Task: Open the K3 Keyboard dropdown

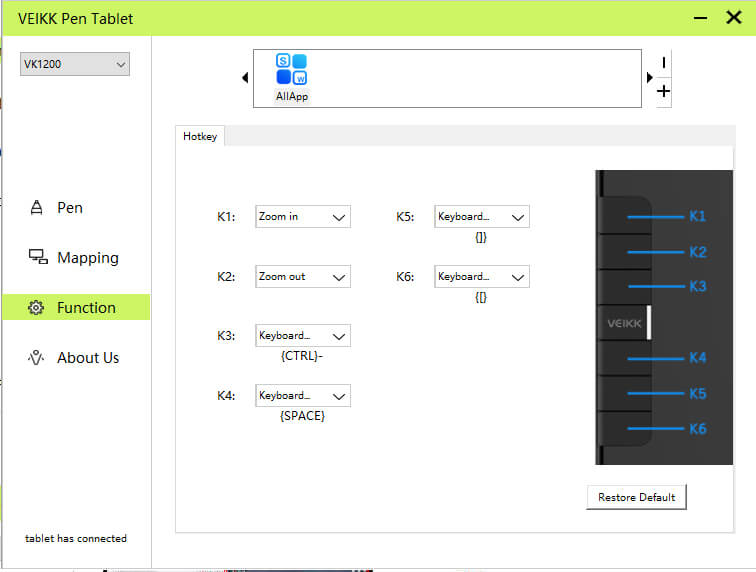Action: (x=302, y=336)
